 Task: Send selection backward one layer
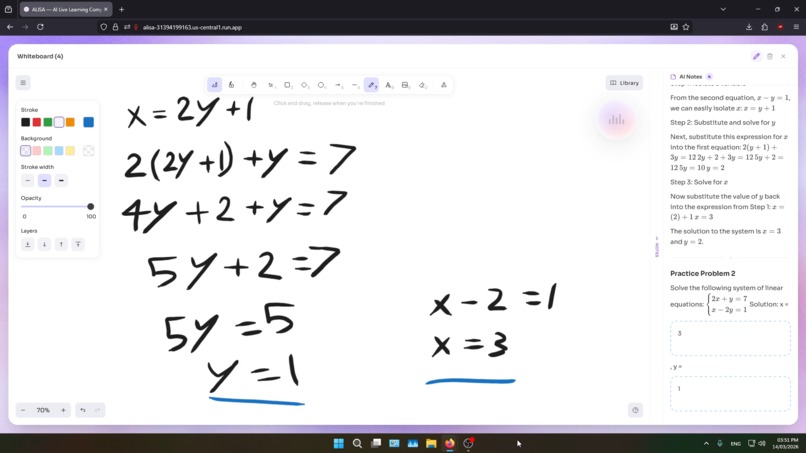[44, 244]
